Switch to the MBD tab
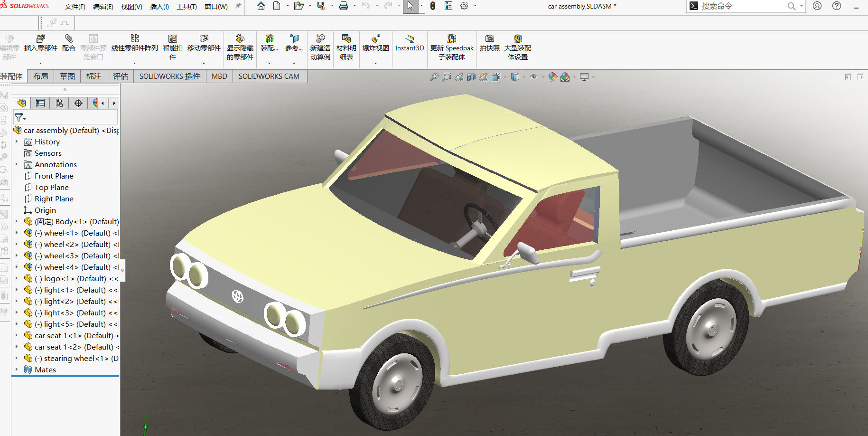The width and height of the screenshot is (868, 436). [219, 76]
